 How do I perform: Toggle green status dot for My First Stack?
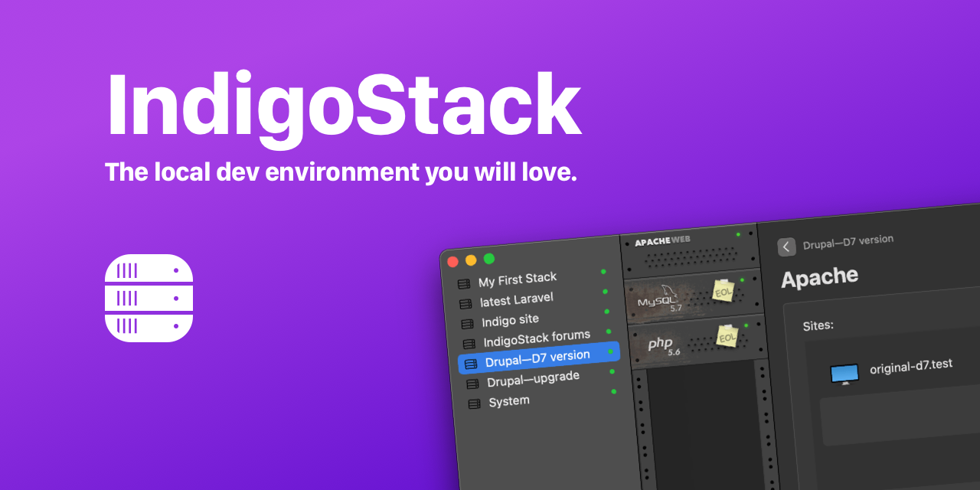pos(603,272)
